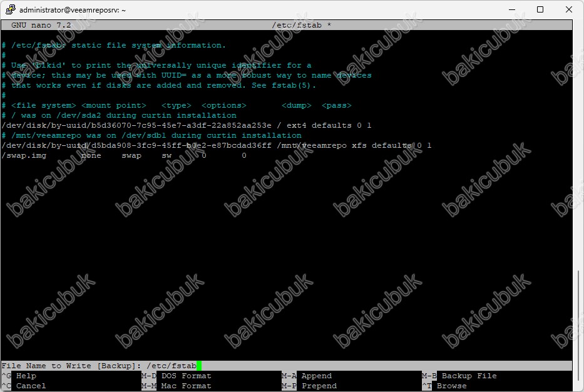Click the File Name to Write input field
The image size is (584, 392).
click(x=287, y=366)
